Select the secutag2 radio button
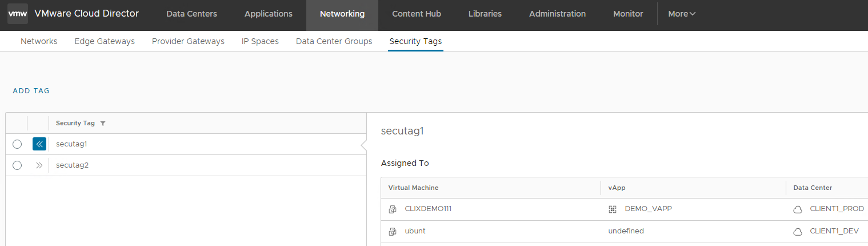This screenshot has width=868, height=246. click(17, 165)
